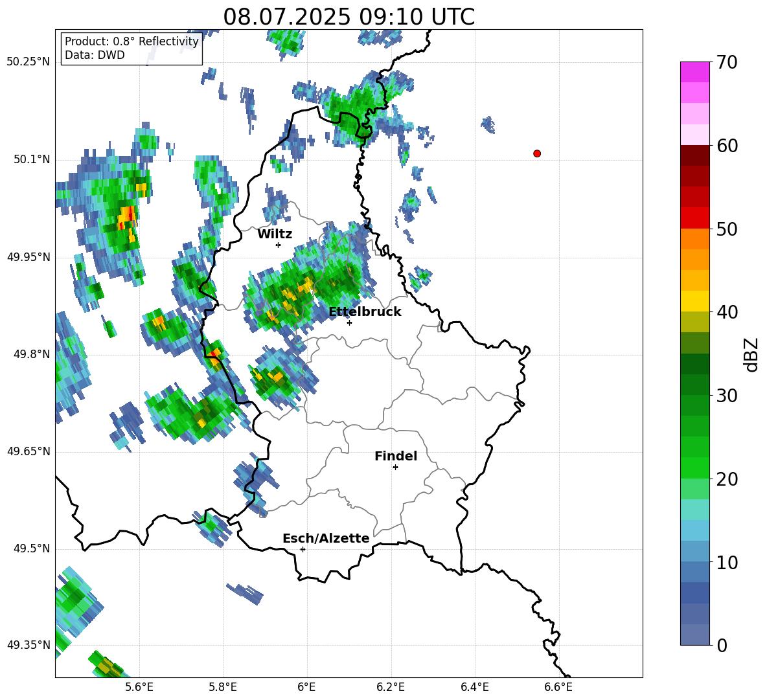Screen dimensions: 767x700
Task: Click the Esch/Alzette station cross marker
Action: [303, 549]
